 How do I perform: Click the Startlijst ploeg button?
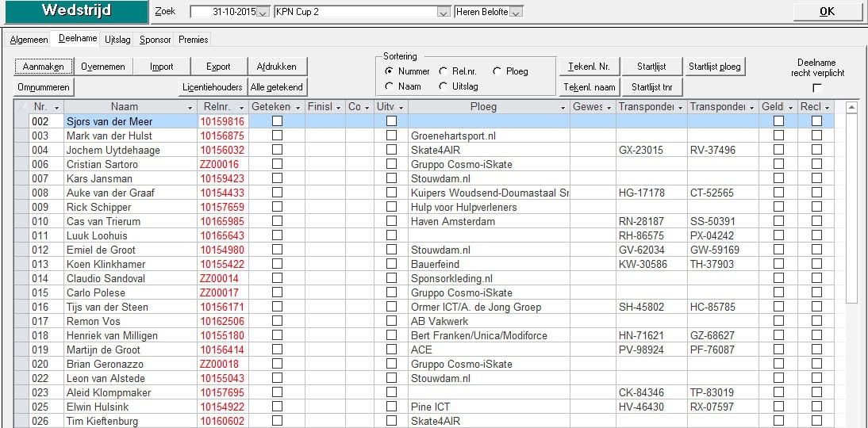pyautogui.click(x=714, y=67)
